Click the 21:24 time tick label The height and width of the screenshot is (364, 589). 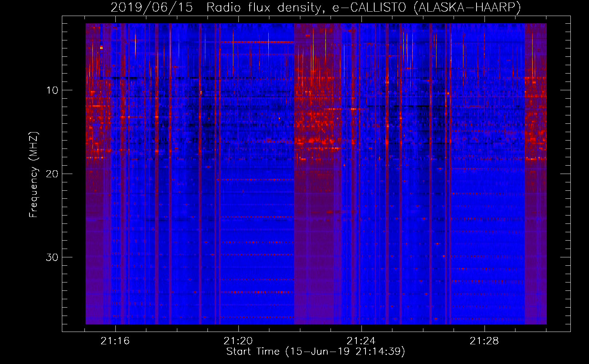point(361,341)
